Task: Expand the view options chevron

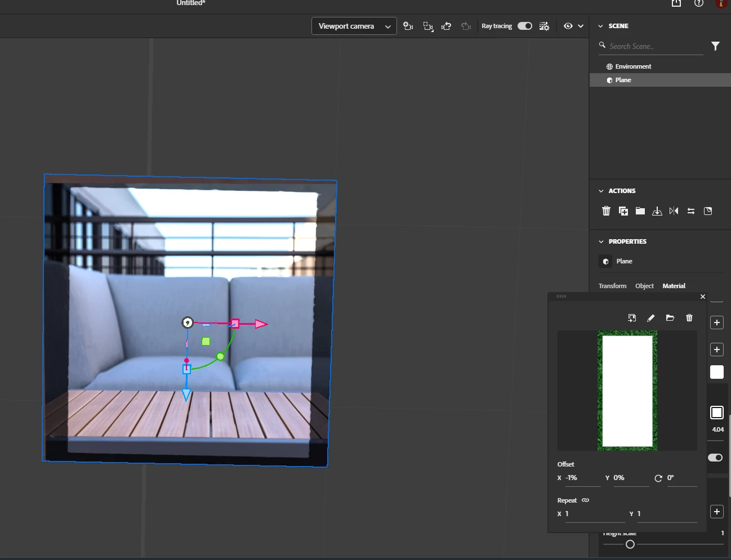Action: (x=581, y=26)
